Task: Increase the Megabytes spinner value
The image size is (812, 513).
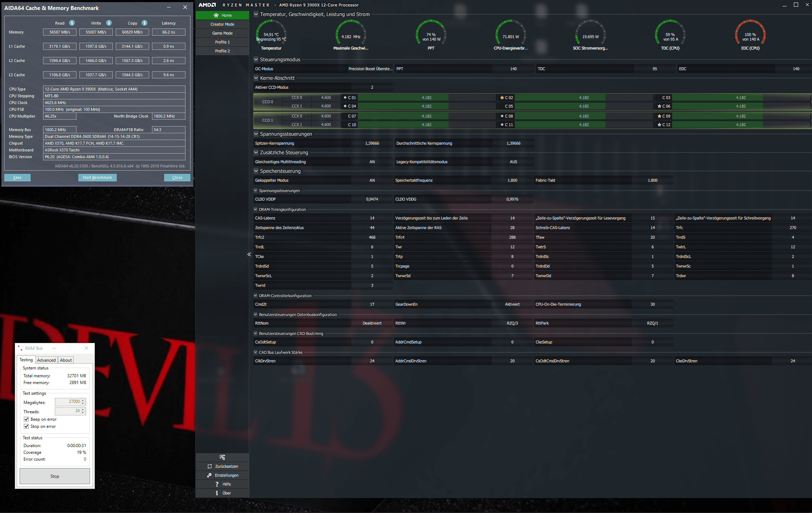Action: pos(83,400)
